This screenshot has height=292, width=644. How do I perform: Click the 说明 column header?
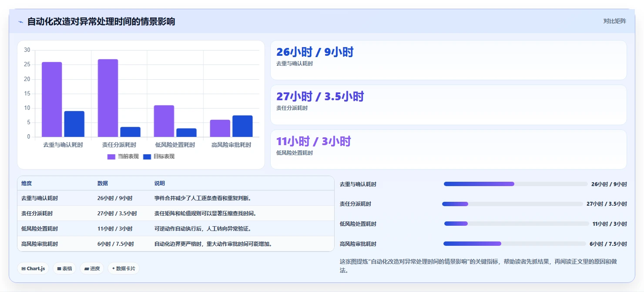(x=160, y=183)
